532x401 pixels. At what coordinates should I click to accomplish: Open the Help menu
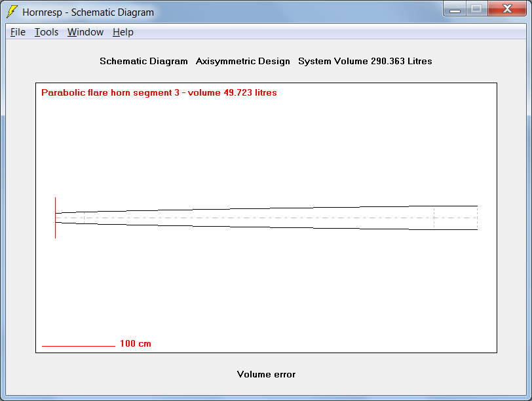tap(123, 32)
